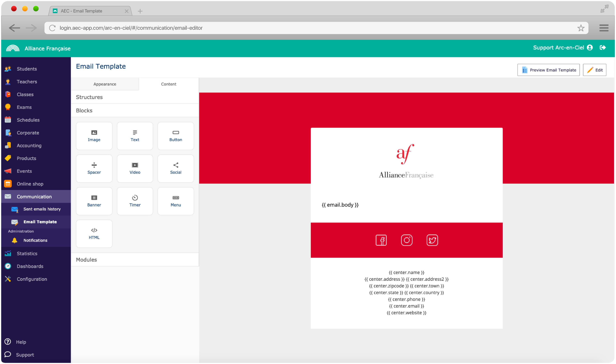Open Dashboards in the sidebar
The image size is (616, 364).
pos(36,266)
